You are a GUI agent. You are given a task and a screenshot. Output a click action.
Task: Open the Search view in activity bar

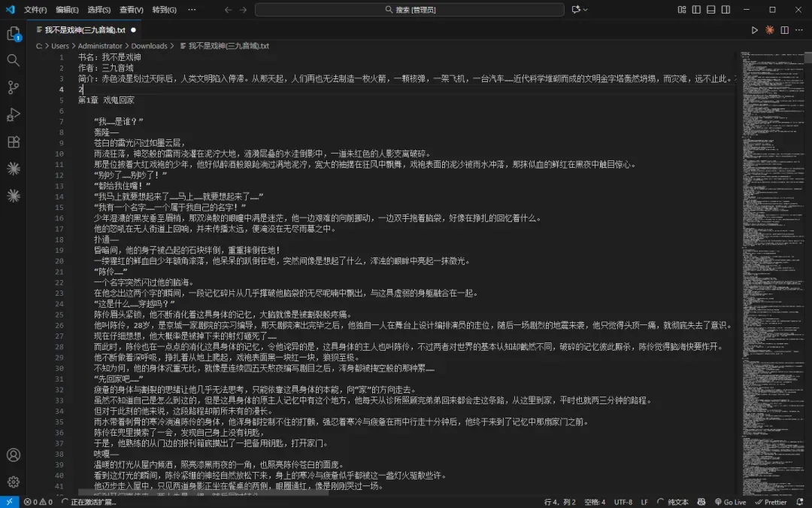click(x=14, y=60)
